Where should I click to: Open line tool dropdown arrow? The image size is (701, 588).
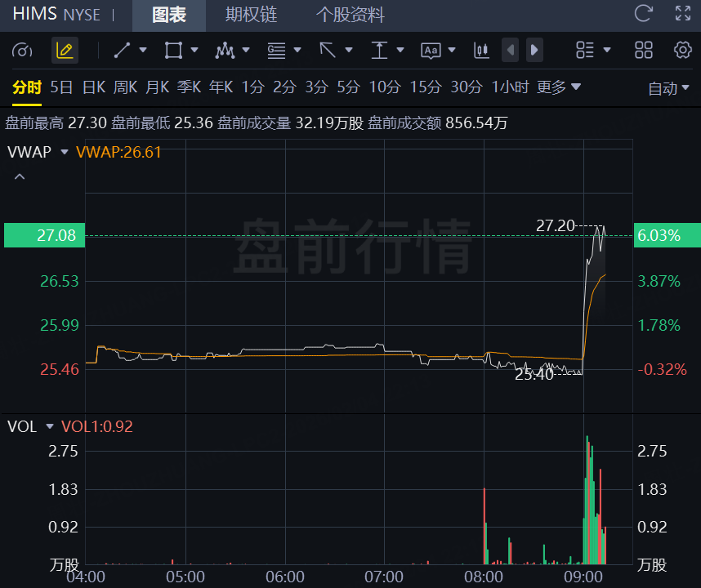pyautogui.click(x=143, y=50)
